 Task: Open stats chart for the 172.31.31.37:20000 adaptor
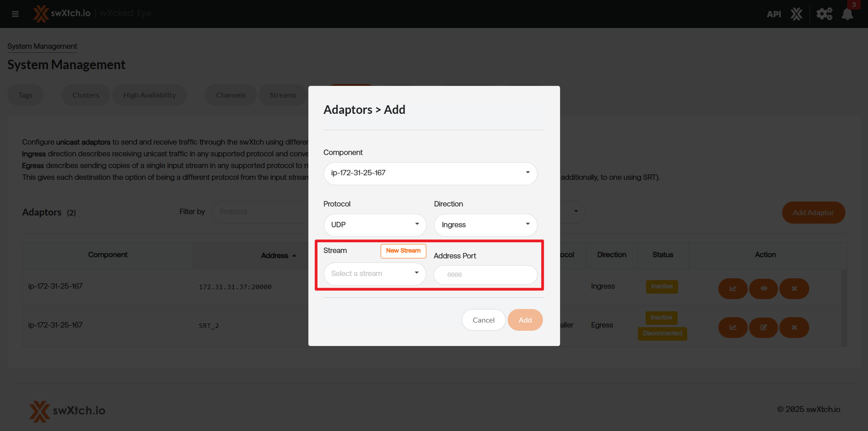point(732,289)
